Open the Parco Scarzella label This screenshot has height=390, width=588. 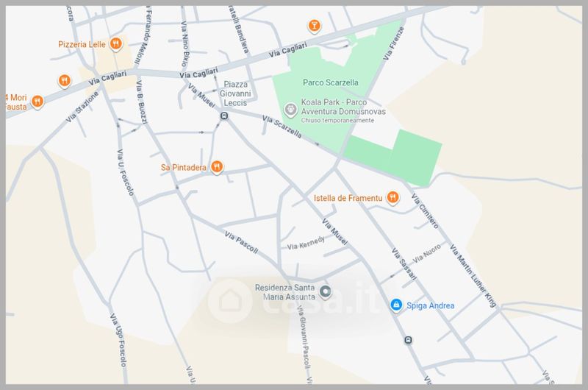pyautogui.click(x=330, y=82)
